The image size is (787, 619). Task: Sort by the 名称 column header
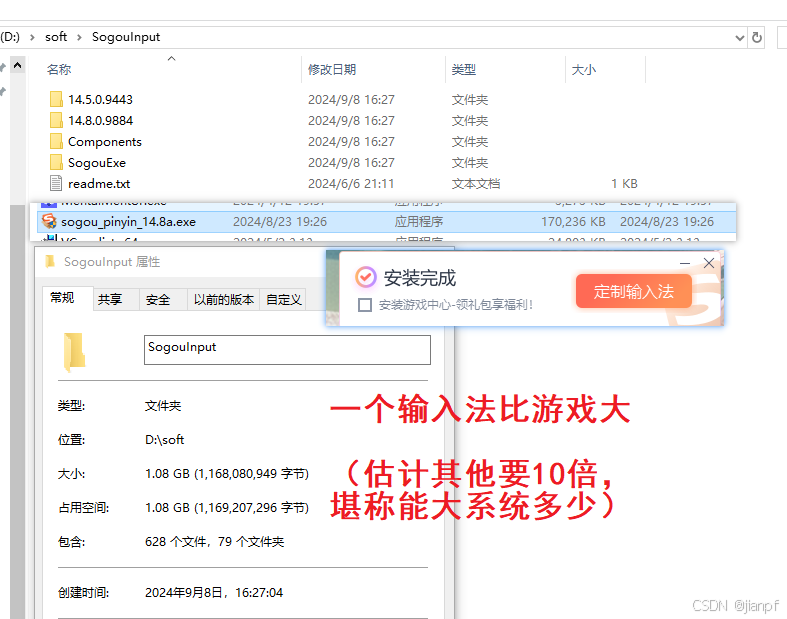tap(59, 69)
